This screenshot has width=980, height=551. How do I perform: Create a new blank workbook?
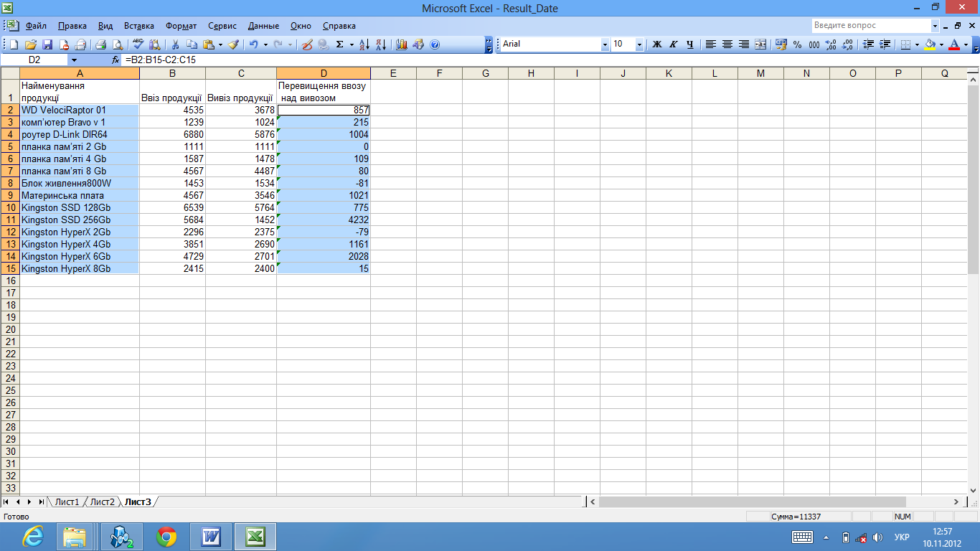coord(14,44)
